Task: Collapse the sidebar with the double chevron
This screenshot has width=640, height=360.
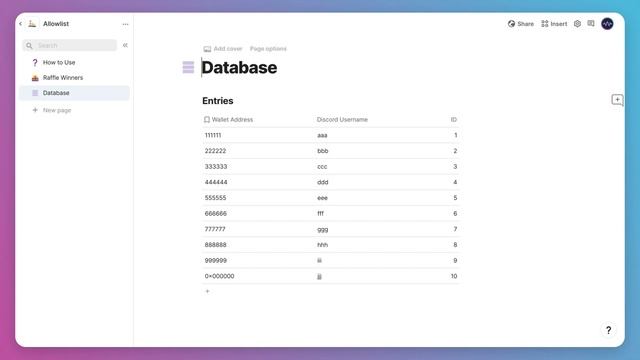Action: tap(125, 45)
